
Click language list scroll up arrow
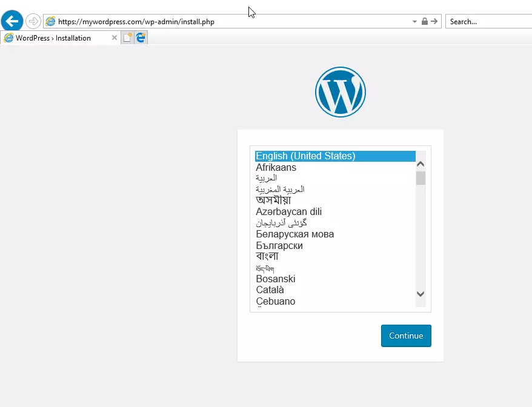pyautogui.click(x=421, y=164)
